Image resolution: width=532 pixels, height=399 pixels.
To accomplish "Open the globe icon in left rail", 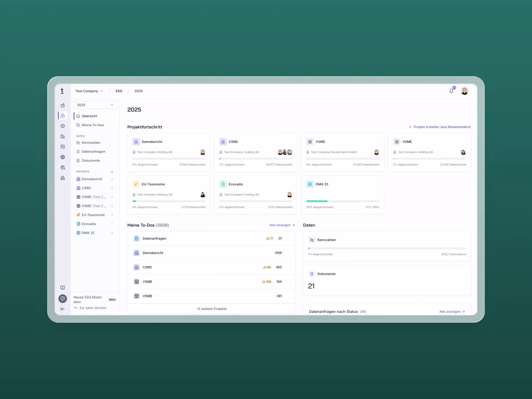I will click(x=63, y=157).
